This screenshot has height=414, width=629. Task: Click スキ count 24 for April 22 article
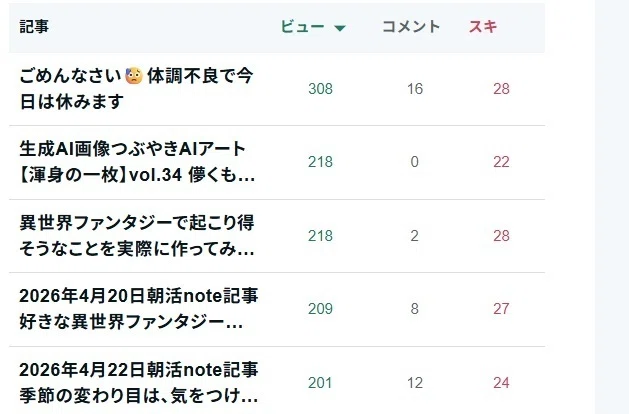coord(501,383)
